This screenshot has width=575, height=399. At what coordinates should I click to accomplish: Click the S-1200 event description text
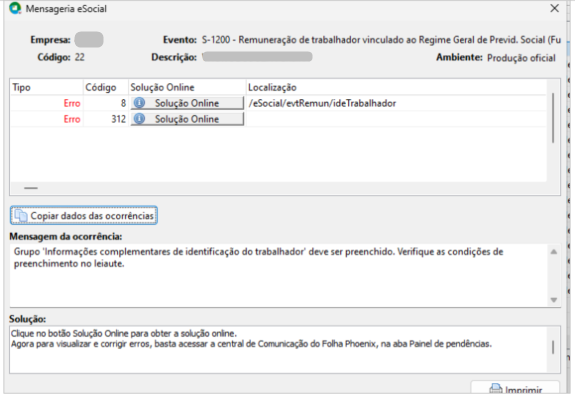pos(381,40)
